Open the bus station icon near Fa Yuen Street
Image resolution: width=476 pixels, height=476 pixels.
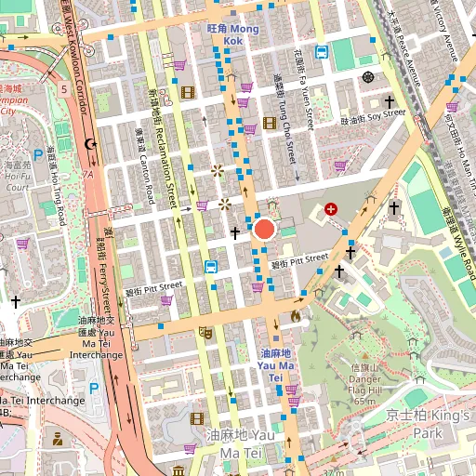(322, 52)
